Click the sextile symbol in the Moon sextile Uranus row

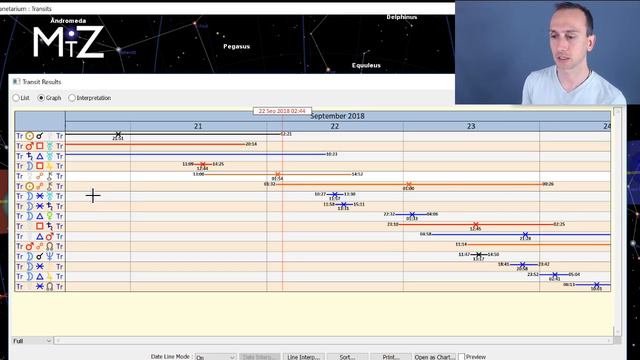pyautogui.click(x=40, y=196)
